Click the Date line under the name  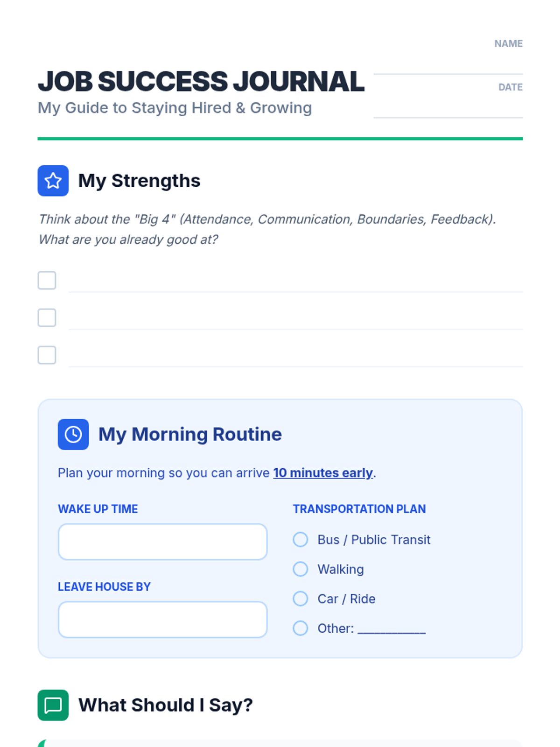[448, 109]
